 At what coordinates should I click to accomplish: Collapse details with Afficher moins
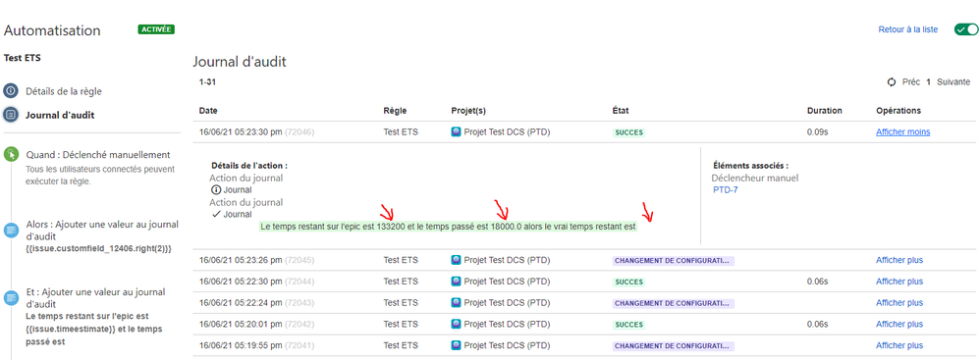pos(903,131)
